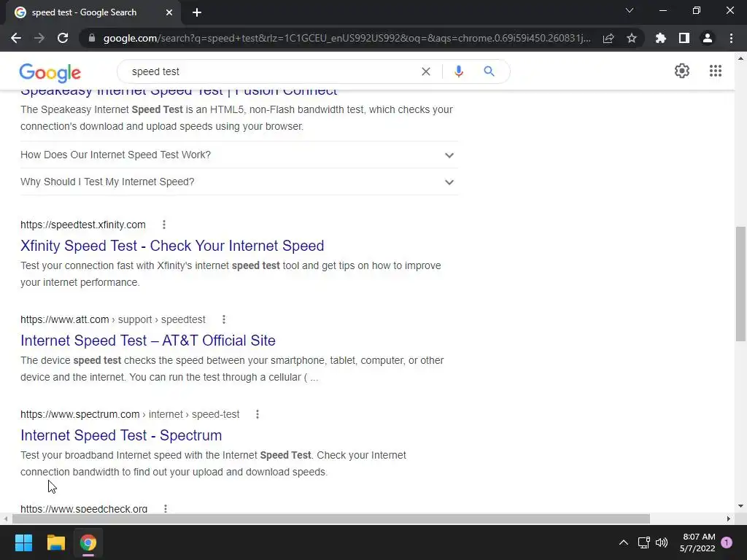Open options for speedtest.xfinity.com result

click(x=164, y=225)
